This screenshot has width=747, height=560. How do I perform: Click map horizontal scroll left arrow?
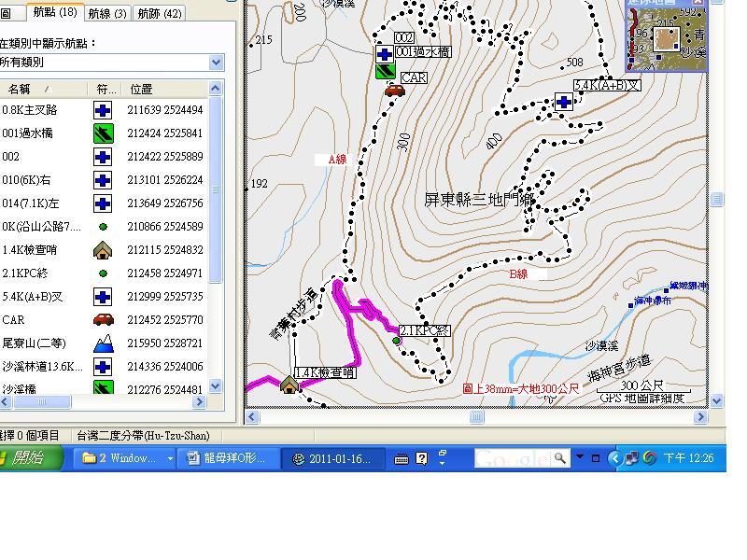point(252,417)
